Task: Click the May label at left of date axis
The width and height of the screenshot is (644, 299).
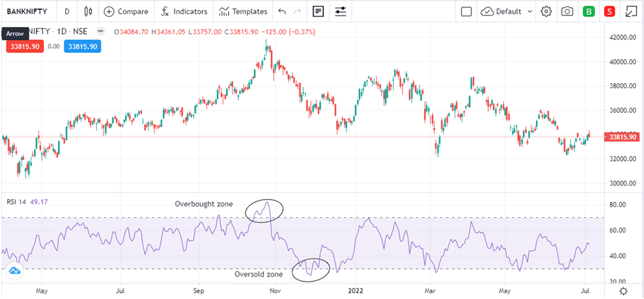Action: [x=42, y=291]
